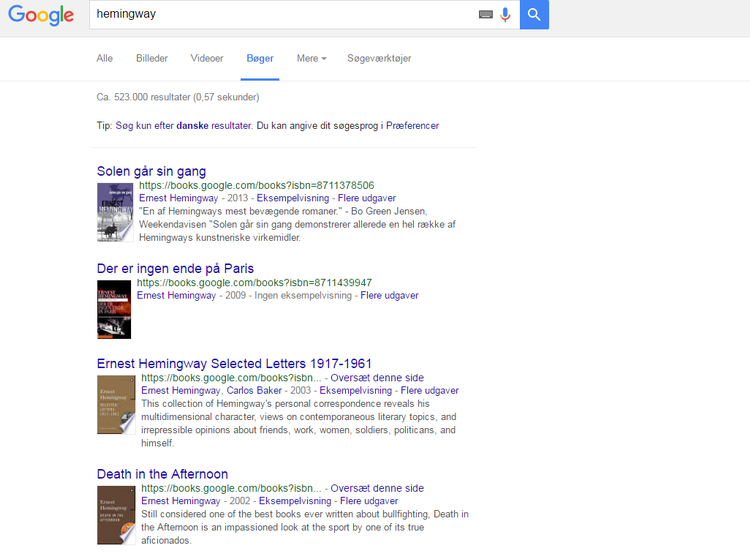This screenshot has width=750, height=556.
Task: Expand the Mere dropdown menu
Action: (311, 58)
